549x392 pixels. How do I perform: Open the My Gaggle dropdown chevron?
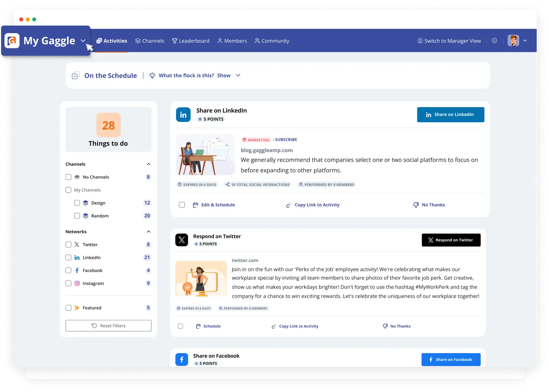(x=83, y=41)
